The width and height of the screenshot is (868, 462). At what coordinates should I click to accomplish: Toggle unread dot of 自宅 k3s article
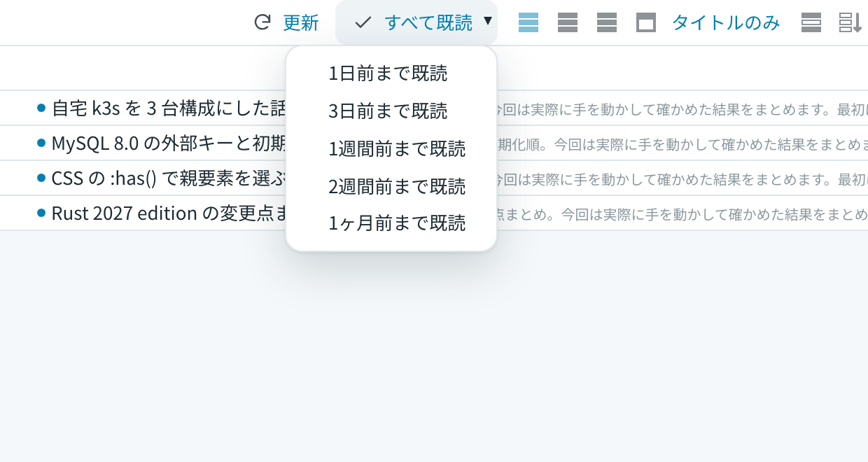pos(41,108)
